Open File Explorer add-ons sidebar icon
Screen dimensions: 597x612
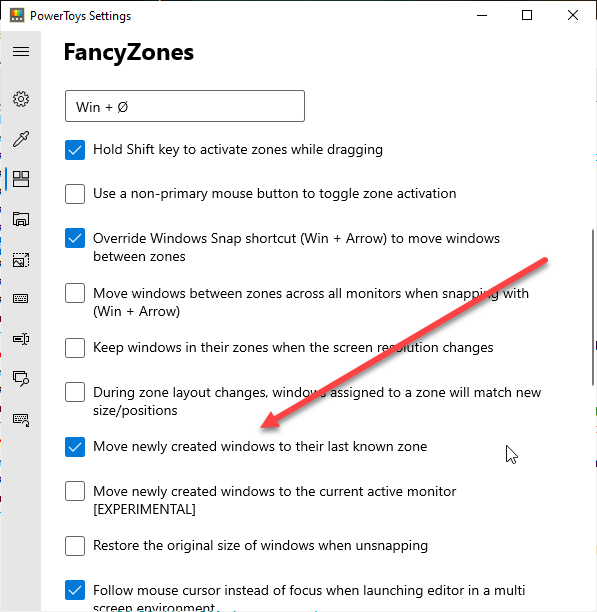pyautogui.click(x=21, y=219)
